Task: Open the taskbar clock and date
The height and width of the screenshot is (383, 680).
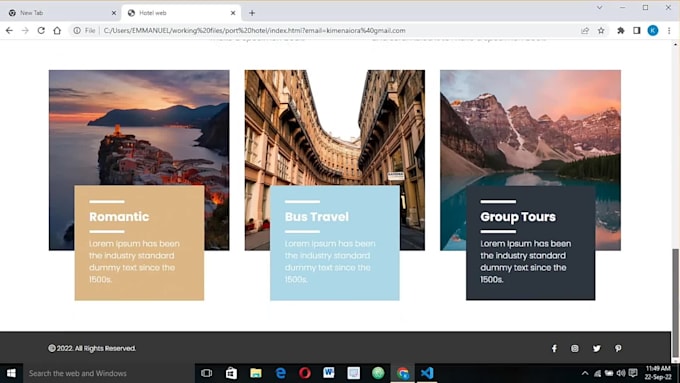Action: pos(658,373)
